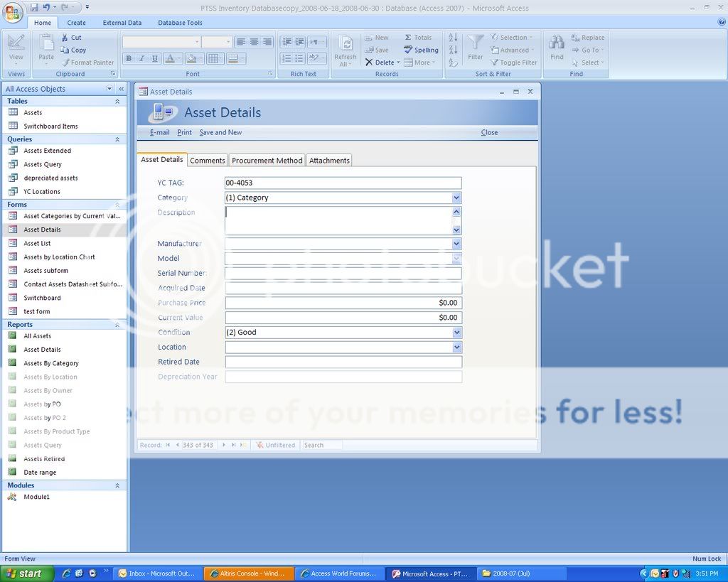Open the Location dropdown arrow

(457, 347)
